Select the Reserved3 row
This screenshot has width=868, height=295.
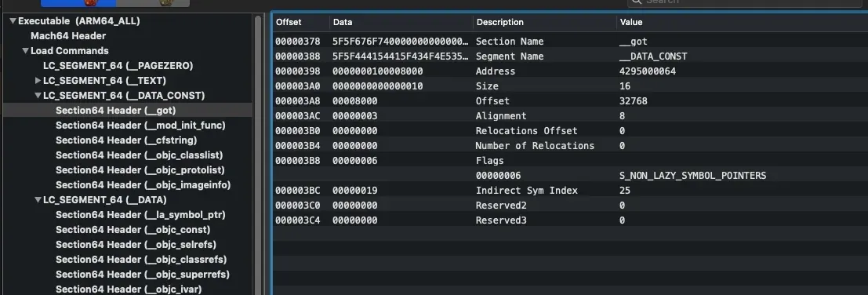point(570,220)
